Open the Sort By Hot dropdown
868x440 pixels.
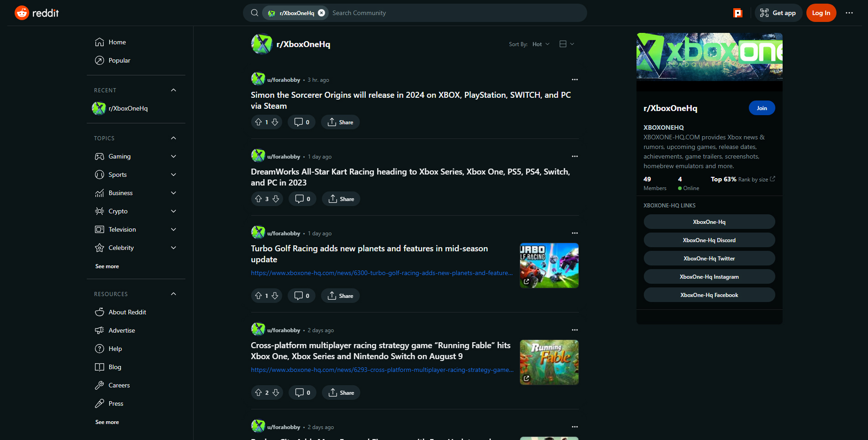pyautogui.click(x=541, y=44)
